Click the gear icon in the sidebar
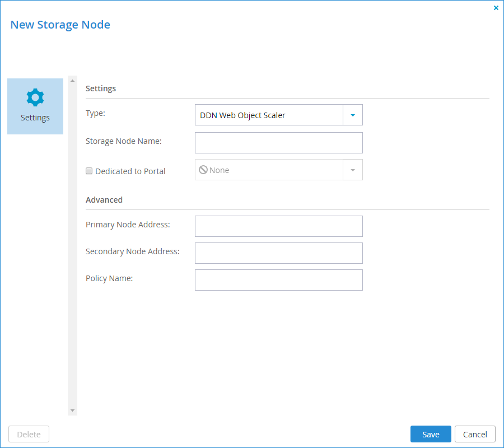 35,97
